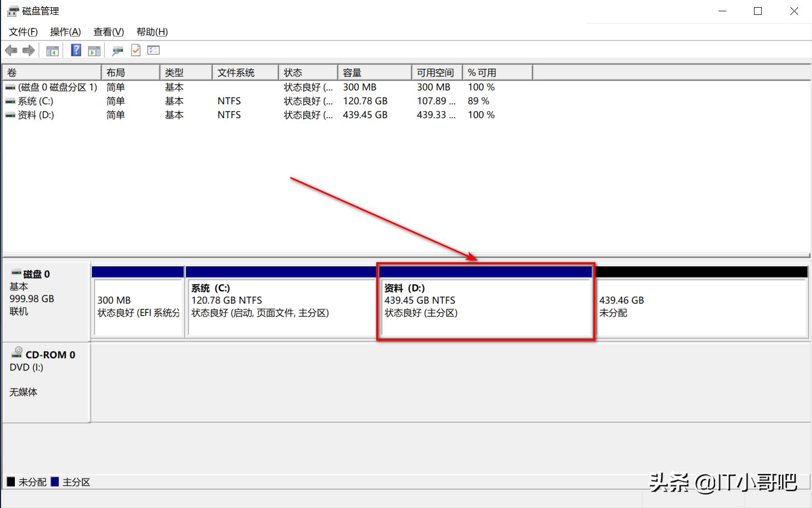
Task: Select 系统 (C:) row in volume list
Action: pos(35,101)
